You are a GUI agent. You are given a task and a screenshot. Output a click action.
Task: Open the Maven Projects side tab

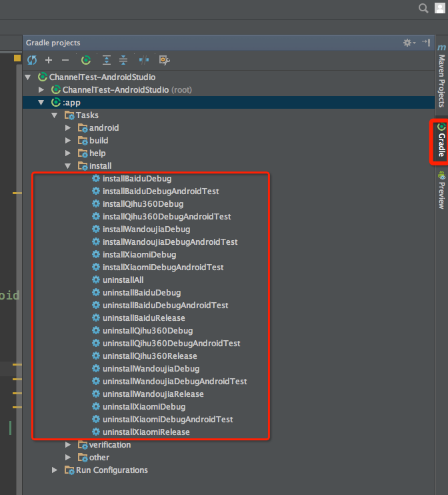pos(442,76)
